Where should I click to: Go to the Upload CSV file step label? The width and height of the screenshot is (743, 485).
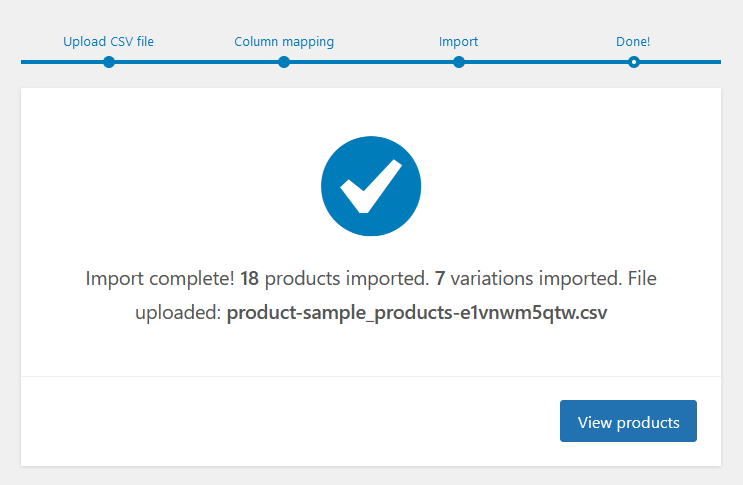point(109,42)
